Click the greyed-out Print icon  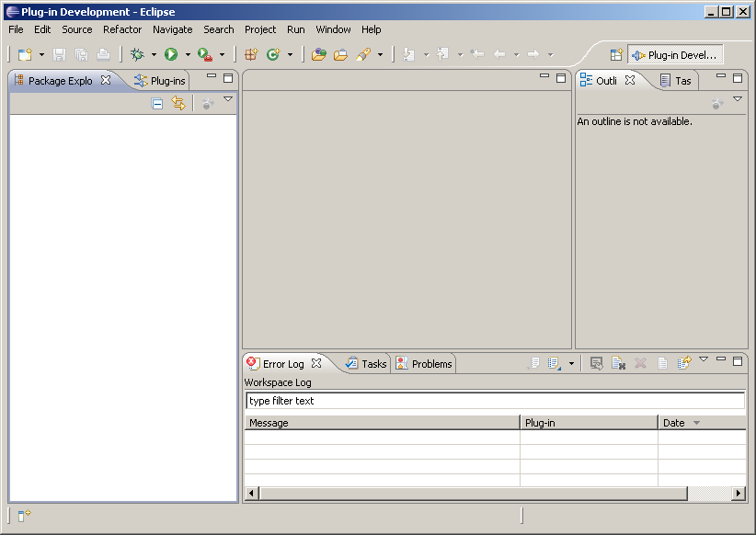[x=103, y=54]
